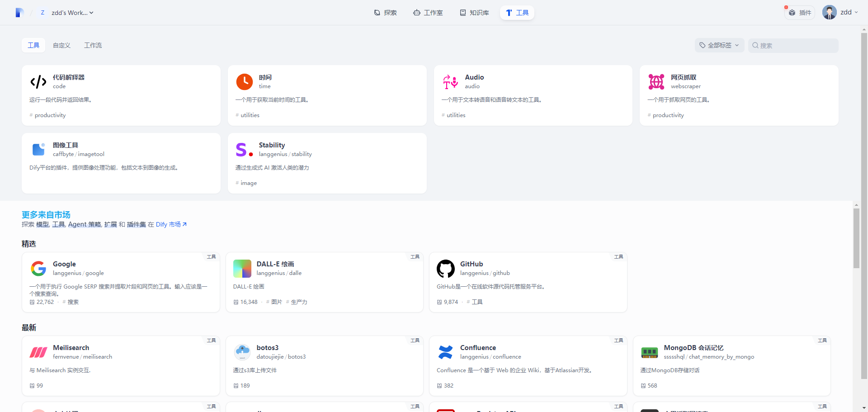Open the Stability card title
868x412 pixels.
coord(272,145)
